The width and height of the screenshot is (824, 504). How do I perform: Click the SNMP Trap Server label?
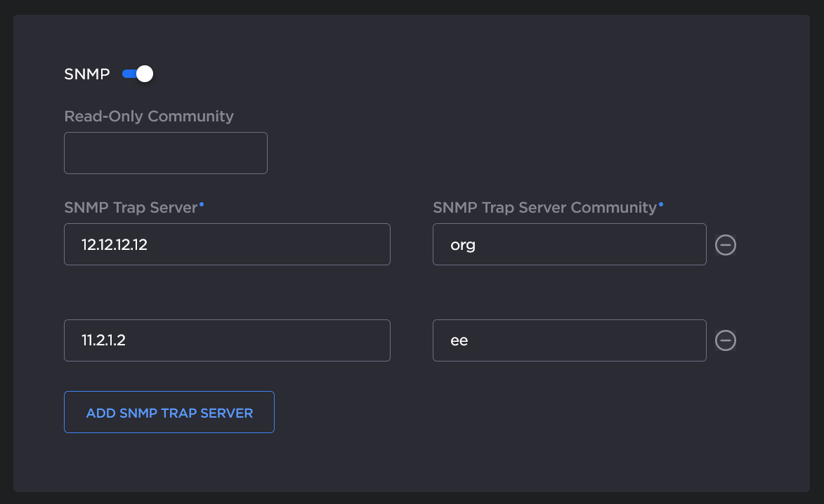131,208
